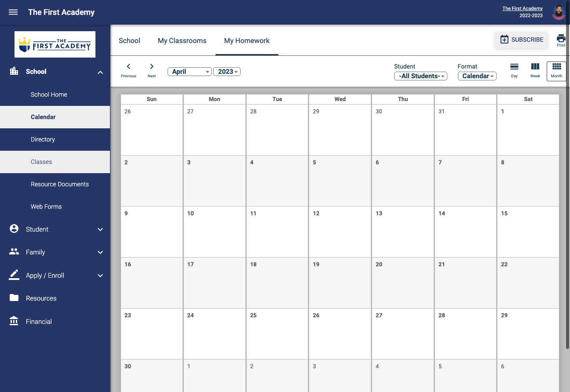Select April 12 calendar cell
Viewport: 570px width, 392px height.
(x=340, y=232)
